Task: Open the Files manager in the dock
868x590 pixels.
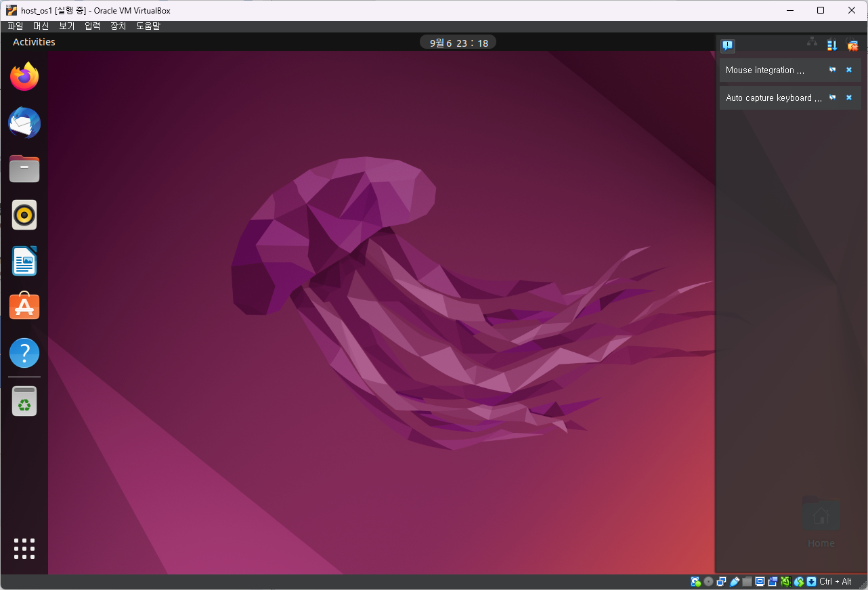Action: click(24, 169)
